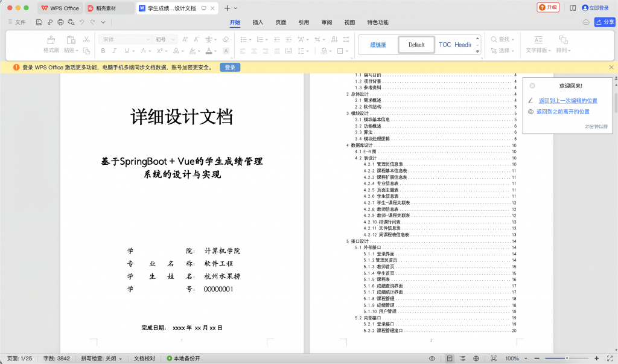Switch to the 插入 ribbon tab
618x364 pixels.
coord(257,22)
